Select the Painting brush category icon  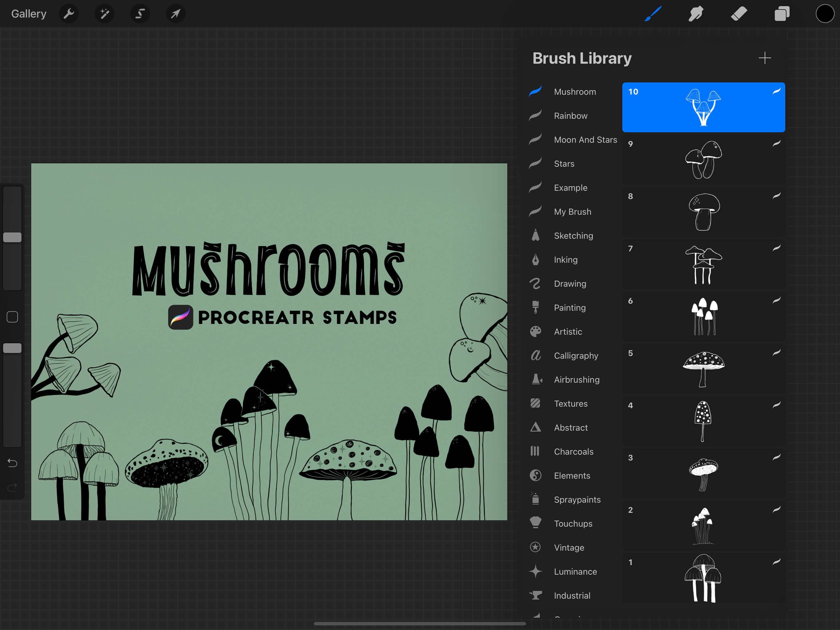pyautogui.click(x=535, y=307)
